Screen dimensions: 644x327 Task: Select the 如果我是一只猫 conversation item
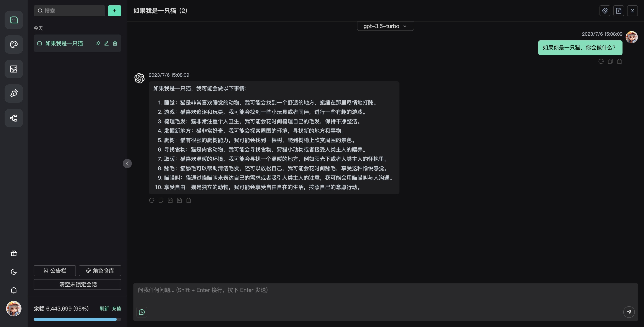[x=64, y=43]
